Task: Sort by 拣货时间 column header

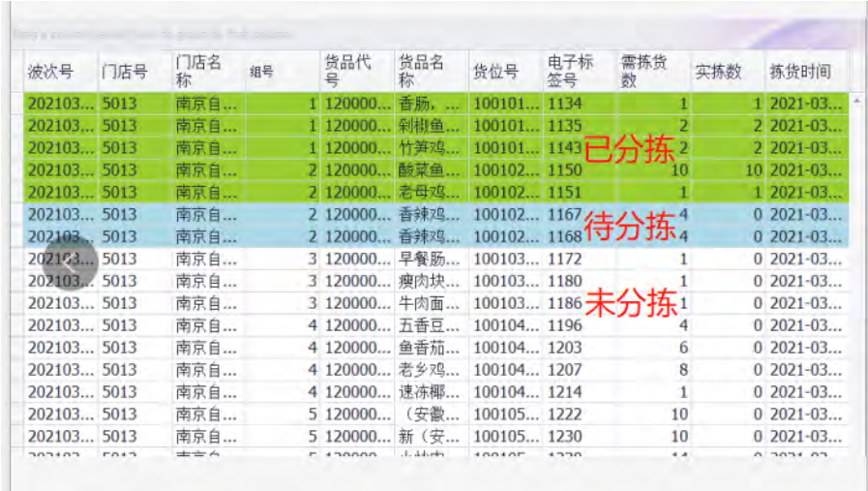Action: tap(805, 71)
